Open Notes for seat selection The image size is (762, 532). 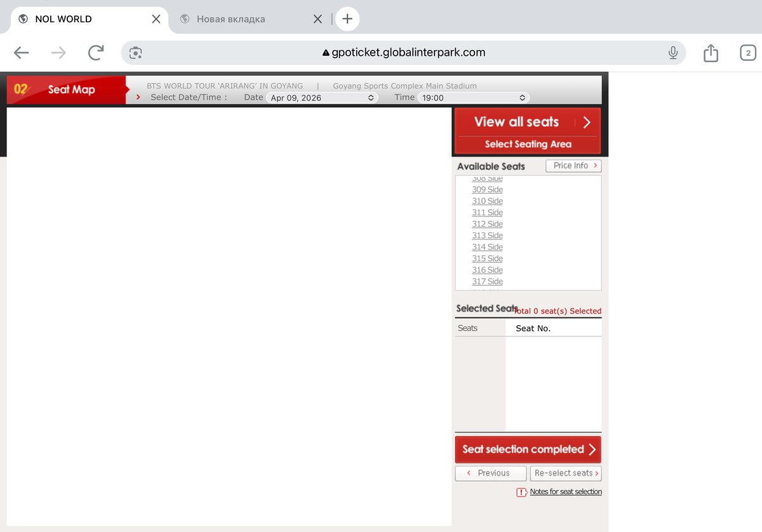tap(565, 491)
